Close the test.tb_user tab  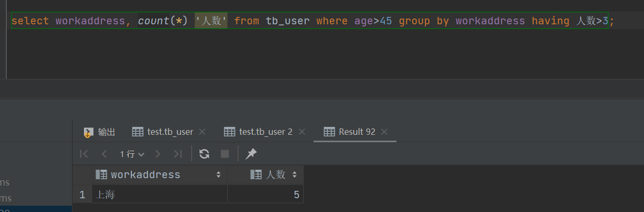click(x=202, y=132)
